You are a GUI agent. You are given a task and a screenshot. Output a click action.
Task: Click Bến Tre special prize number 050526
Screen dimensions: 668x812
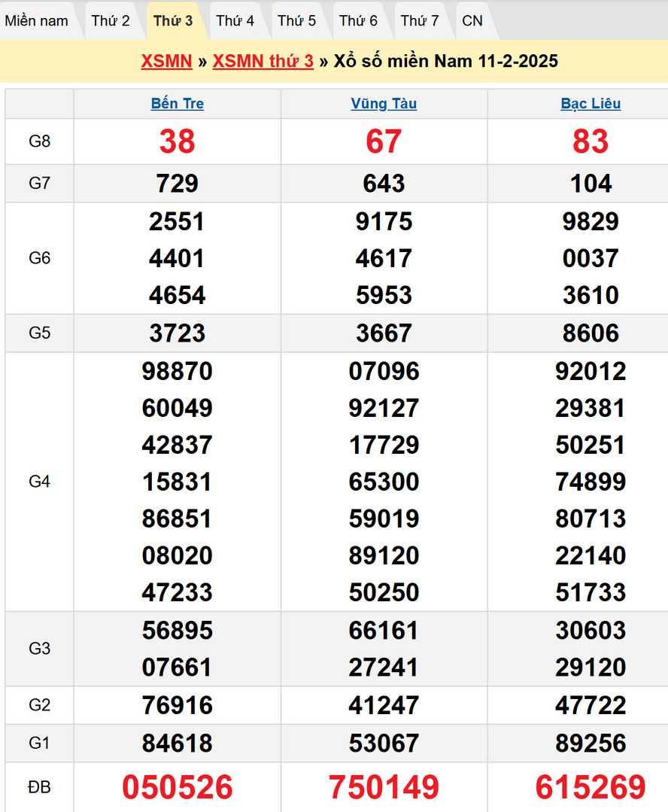pos(178,787)
